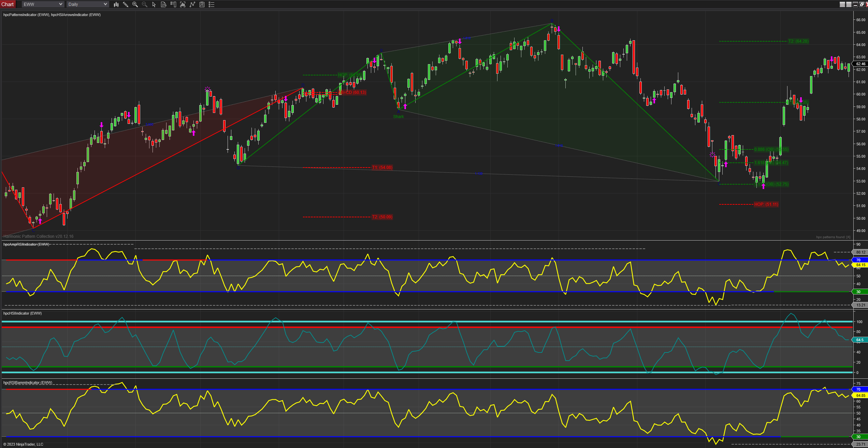Select the cursor pointer tool

[x=154, y=4]
